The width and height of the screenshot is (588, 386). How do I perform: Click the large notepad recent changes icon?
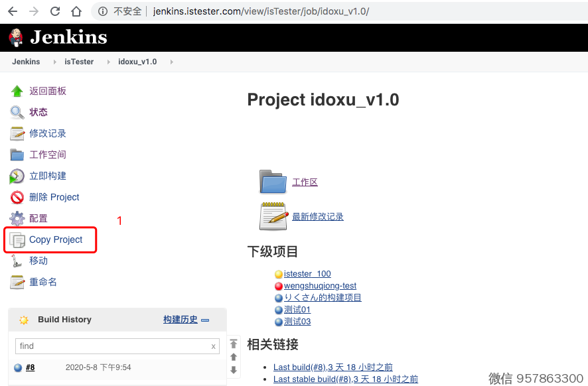(x=273, y=216)
